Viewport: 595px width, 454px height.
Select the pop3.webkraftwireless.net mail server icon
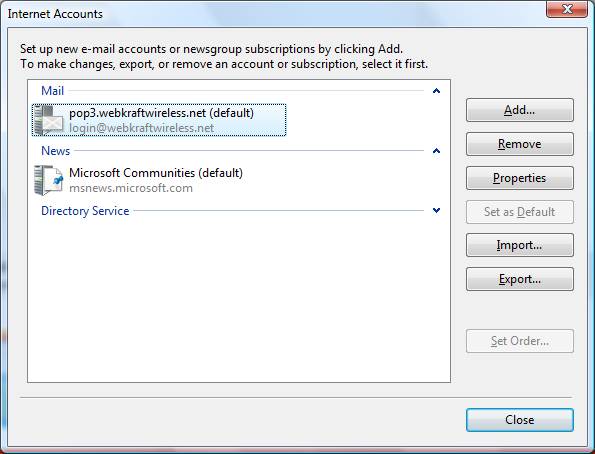tap(48, 120)
